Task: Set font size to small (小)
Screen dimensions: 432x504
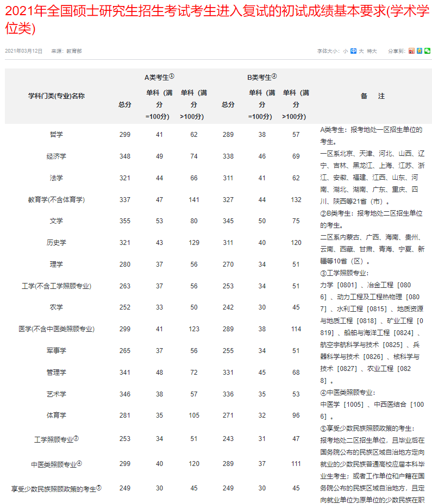Action: click(x=345, y=51)
